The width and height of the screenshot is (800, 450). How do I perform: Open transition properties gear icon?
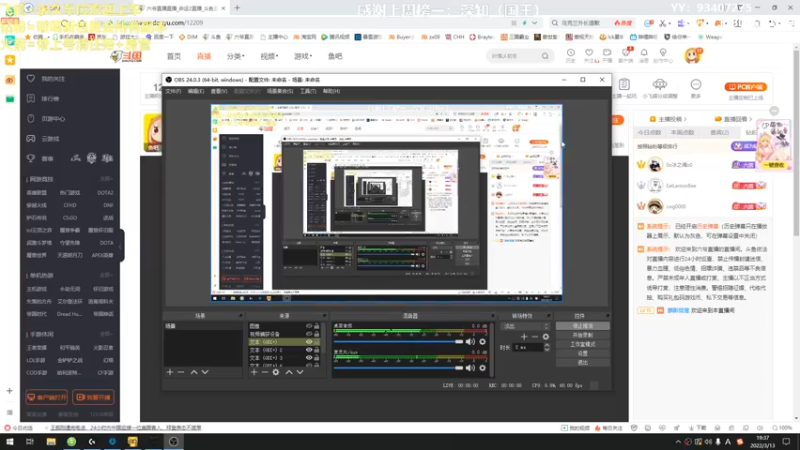tap(546, 337)
